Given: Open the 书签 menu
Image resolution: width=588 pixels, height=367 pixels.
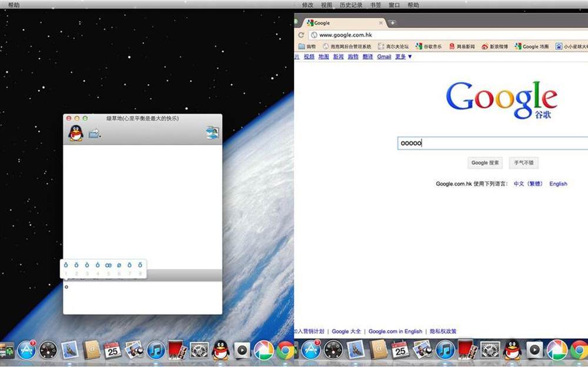Looking at the screenshot, I should [375, 5].
